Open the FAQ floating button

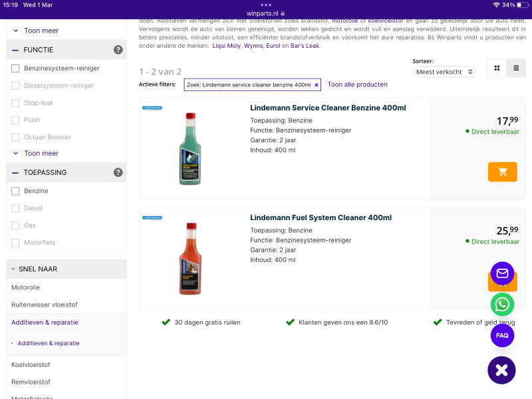(x=502, y=335)
